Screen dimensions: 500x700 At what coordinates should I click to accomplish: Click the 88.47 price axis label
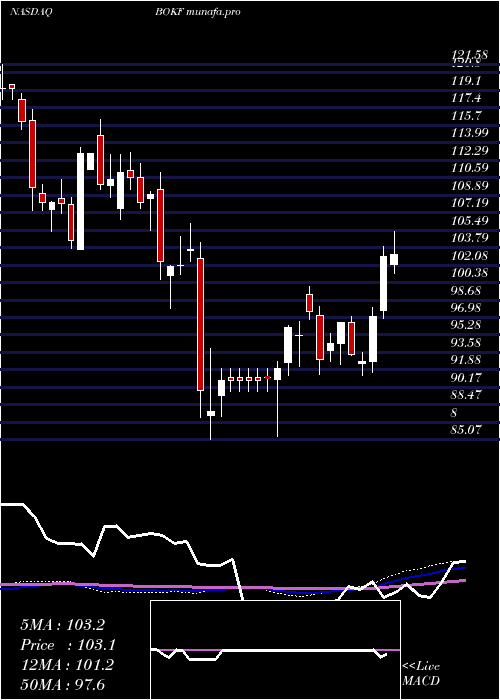(466, 395)
